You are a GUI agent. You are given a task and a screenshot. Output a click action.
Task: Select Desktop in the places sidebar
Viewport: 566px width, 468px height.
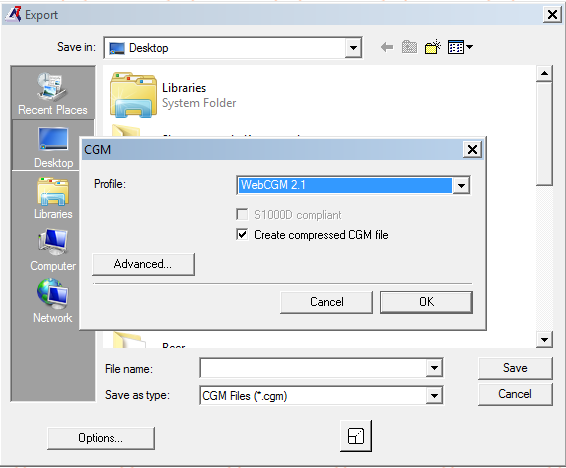[53, 147]
